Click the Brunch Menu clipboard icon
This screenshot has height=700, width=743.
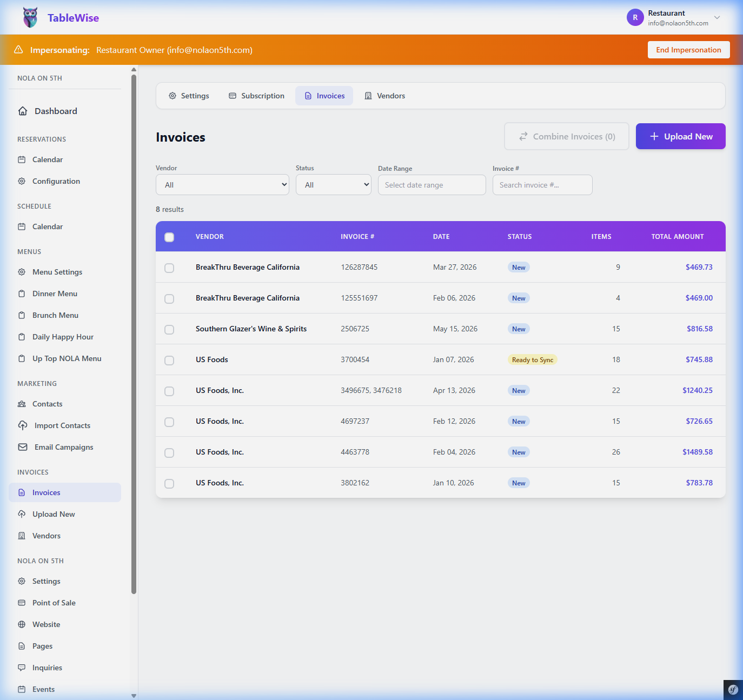[x=22, y=315]
